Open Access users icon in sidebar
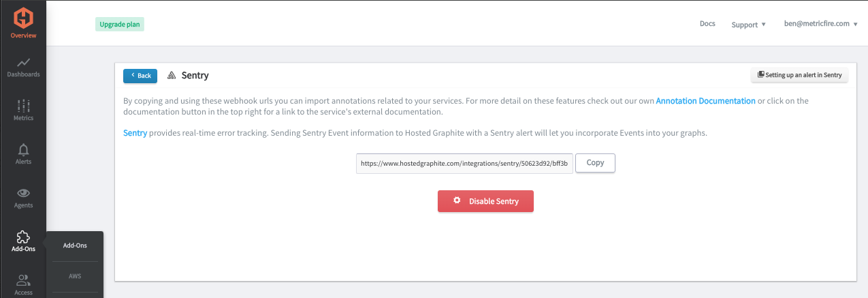Image resolution: width=868 pixels, height=298 pixels. [x=23, y=280]
